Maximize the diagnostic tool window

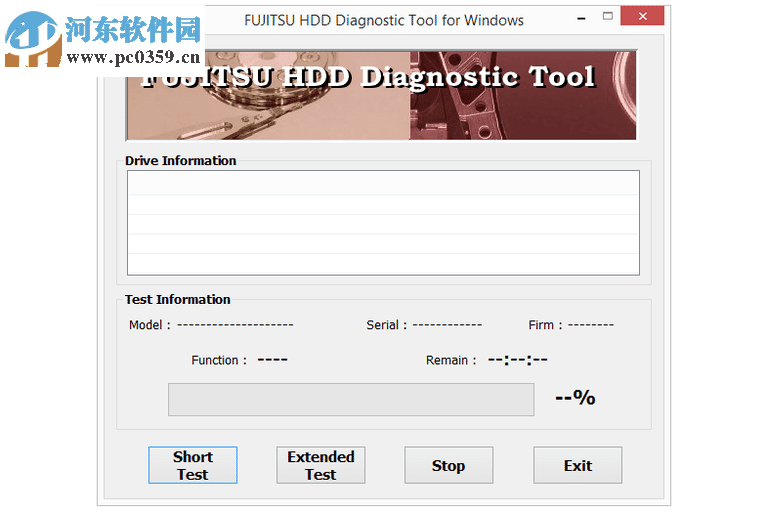click(x=607, y=16)
